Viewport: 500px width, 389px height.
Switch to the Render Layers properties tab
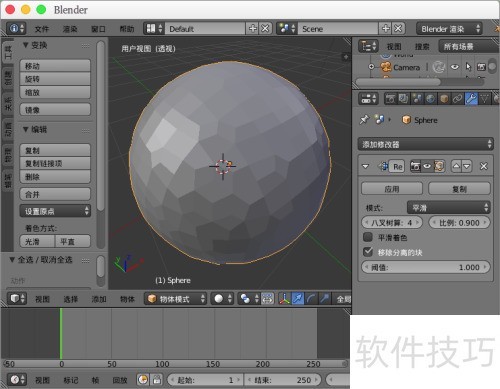coord(403,99)
